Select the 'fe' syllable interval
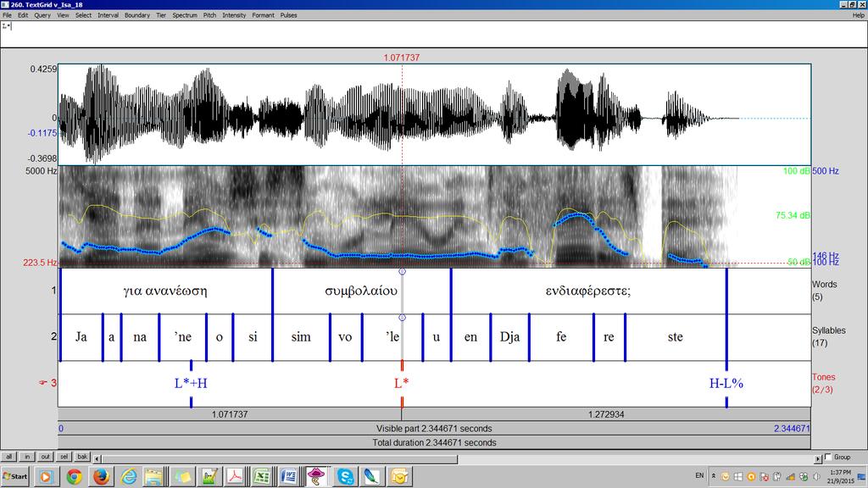 pos(561,337)
